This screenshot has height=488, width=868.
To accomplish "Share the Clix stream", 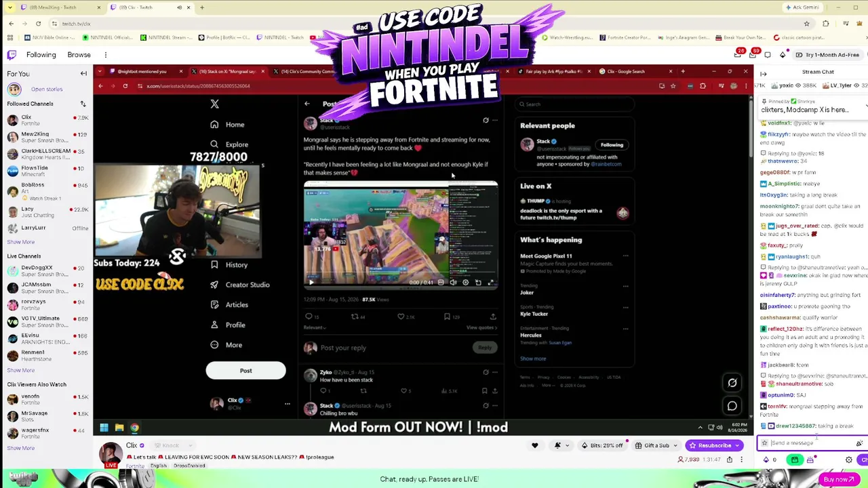I will 730,460.
